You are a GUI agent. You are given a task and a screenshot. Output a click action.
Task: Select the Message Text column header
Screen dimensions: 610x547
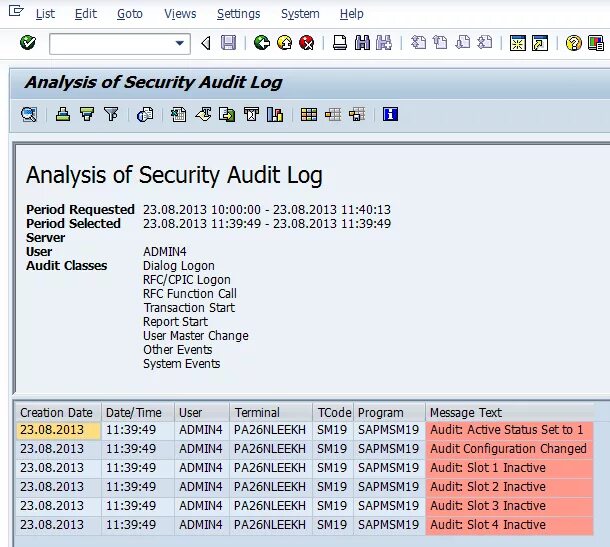[x=510, y=412]
